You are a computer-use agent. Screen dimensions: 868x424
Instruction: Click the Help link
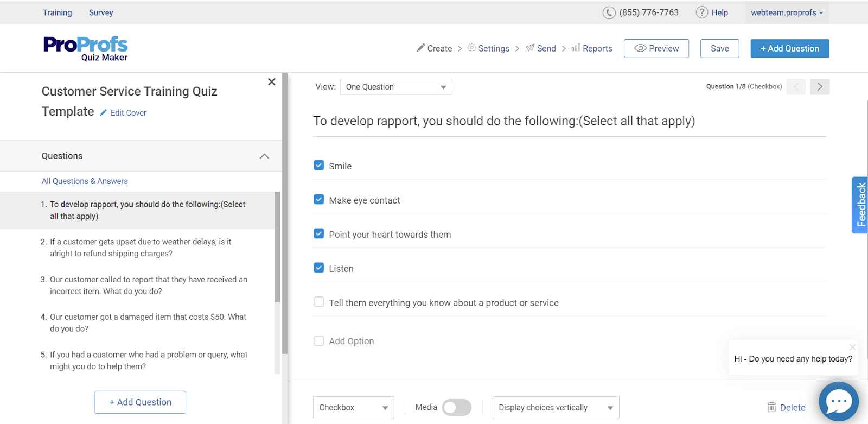(x=720, y=12)
